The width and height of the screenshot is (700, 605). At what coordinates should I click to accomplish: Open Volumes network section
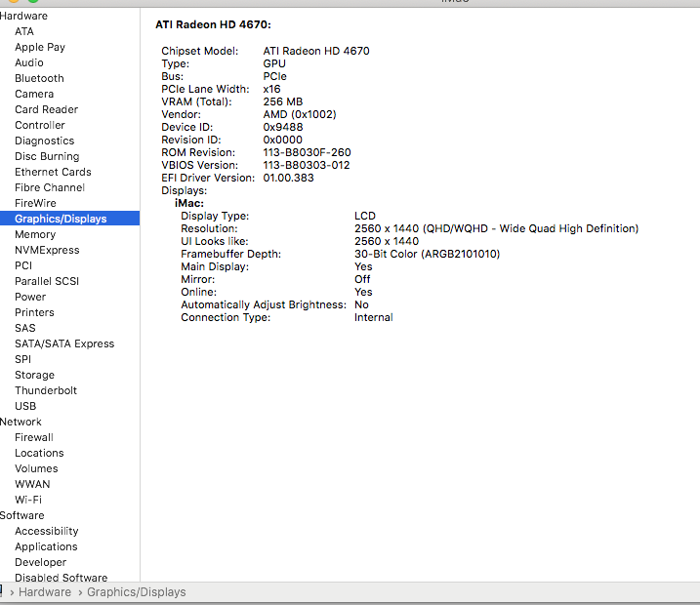click(36, 468)
